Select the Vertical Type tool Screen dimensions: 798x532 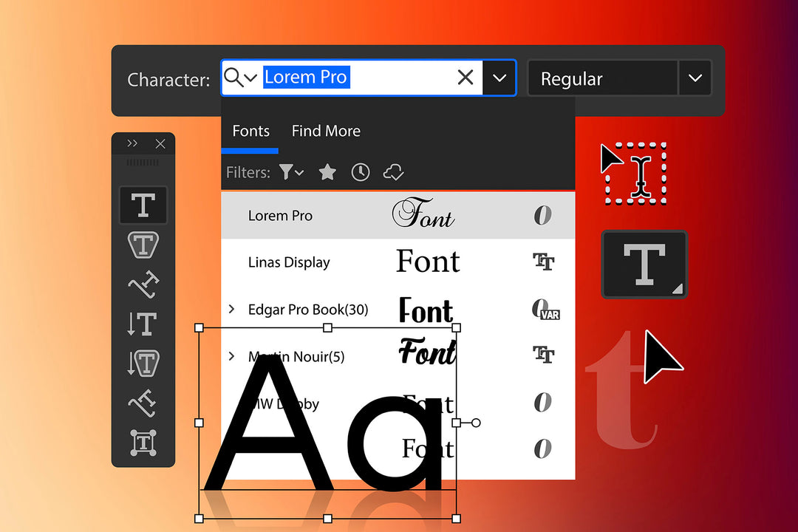(143, 324)
